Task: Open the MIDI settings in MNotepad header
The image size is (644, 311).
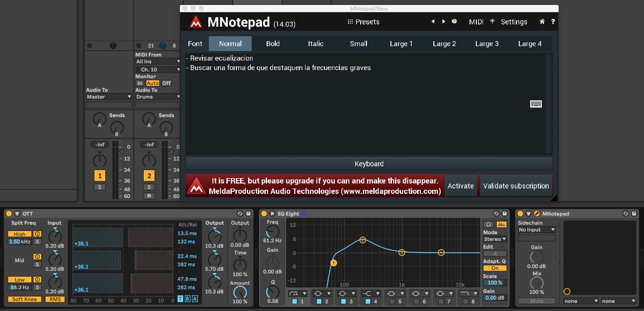Action: (476, 22)
